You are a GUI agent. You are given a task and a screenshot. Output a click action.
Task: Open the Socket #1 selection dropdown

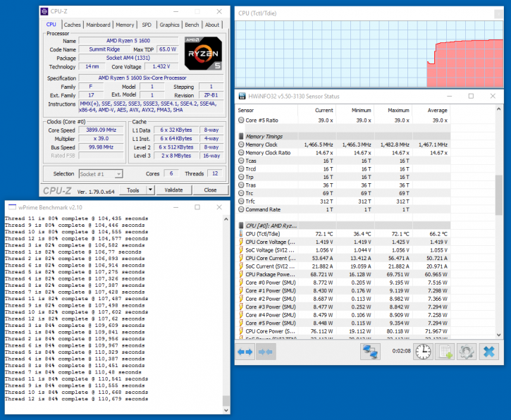coord(101,174)
